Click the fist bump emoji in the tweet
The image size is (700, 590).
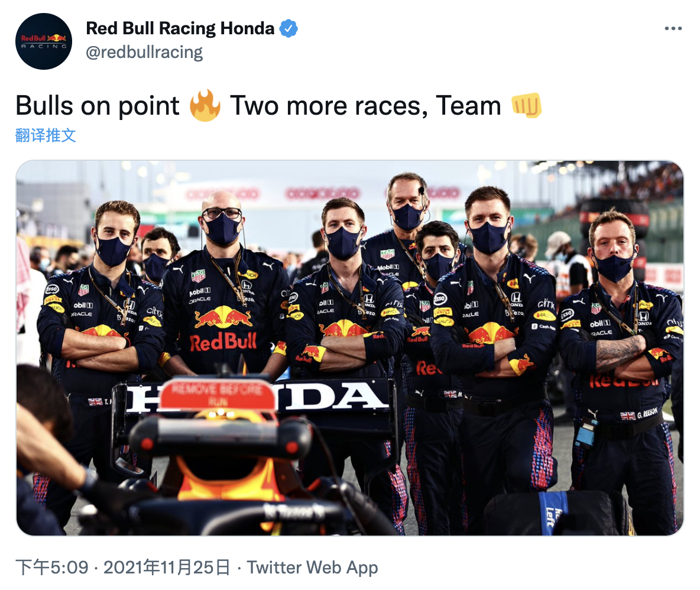(526, 106)
